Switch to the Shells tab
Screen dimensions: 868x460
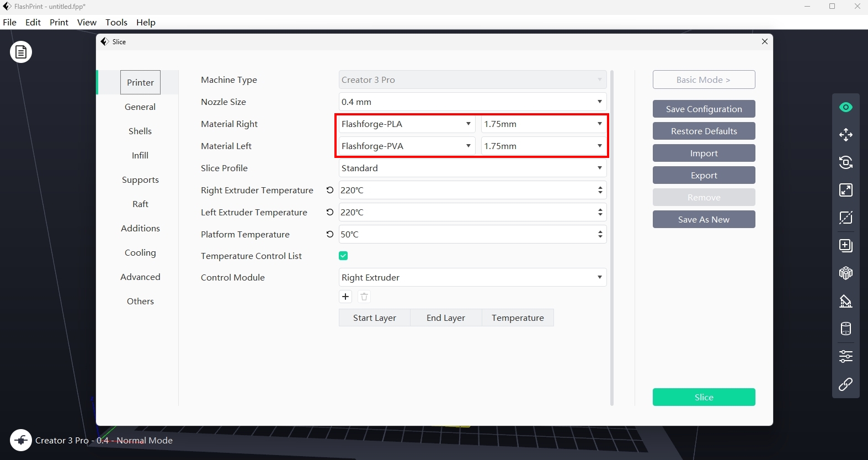point(140,131)
